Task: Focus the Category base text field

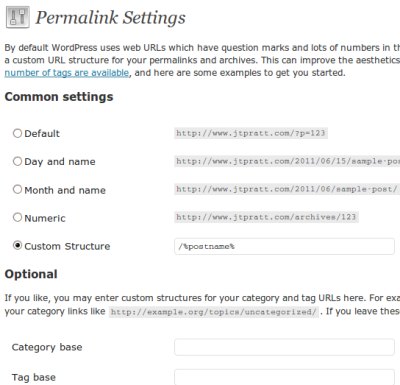Action: [284, 347]
